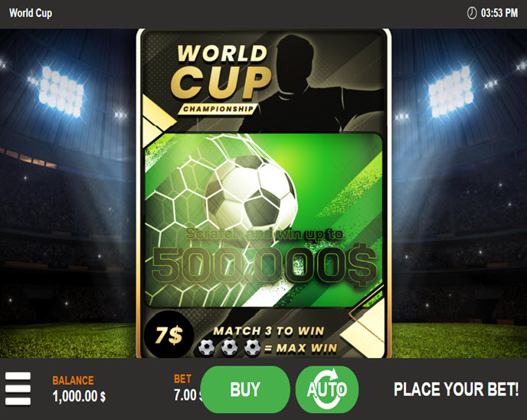527x420 pixels.
Task: Click the PLACE YOUR BET! message
Action: (456, 389)
